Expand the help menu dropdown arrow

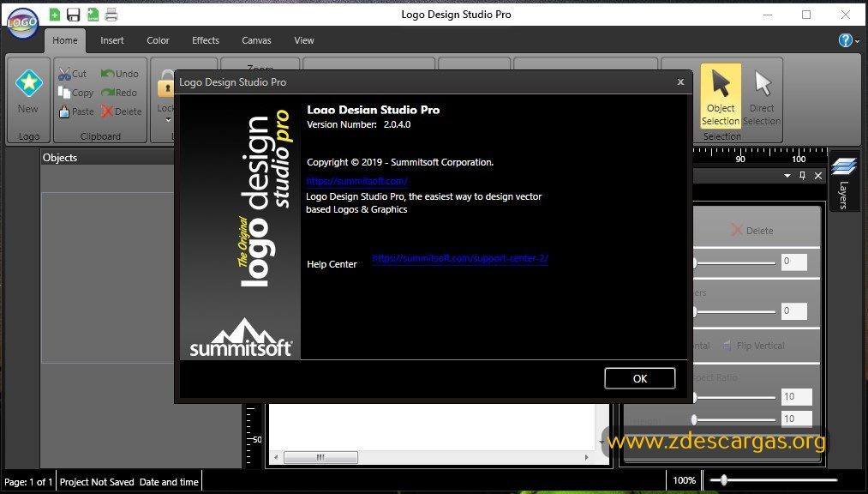[x=858, y=41]
